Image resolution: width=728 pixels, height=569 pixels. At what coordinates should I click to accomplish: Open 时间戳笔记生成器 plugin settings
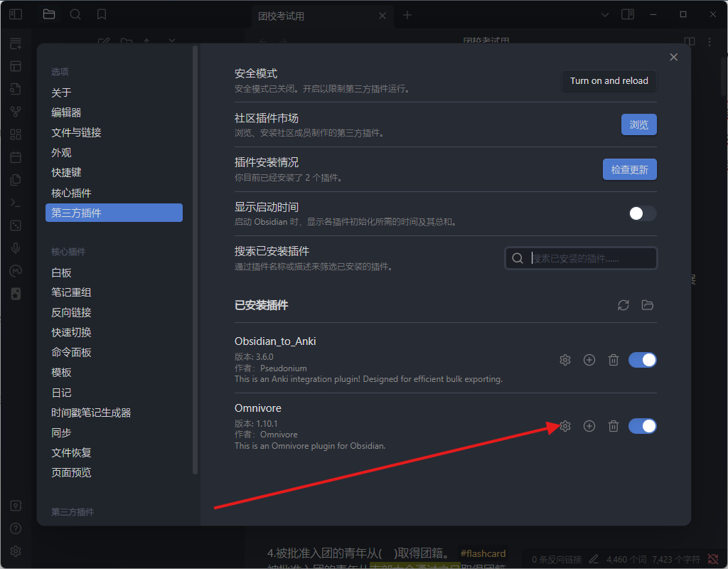pos(114,413)
